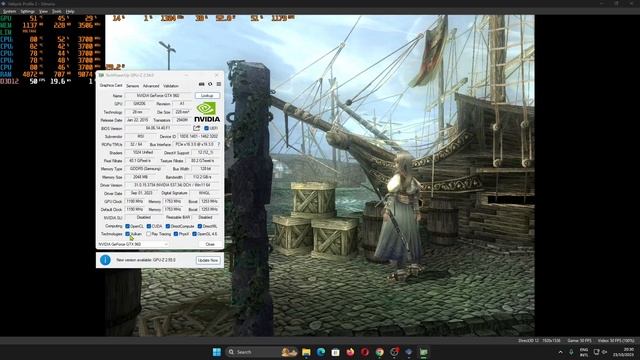Viewport: 640px width, 360px height.
Task: Open the GPU selection dropdown in GPU-Z
Action: tap(133, 244)
